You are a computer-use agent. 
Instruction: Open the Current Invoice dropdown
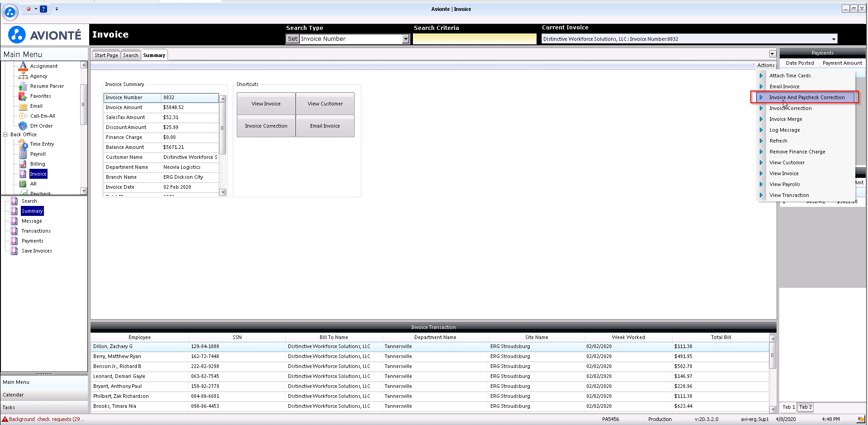(834, 39)
